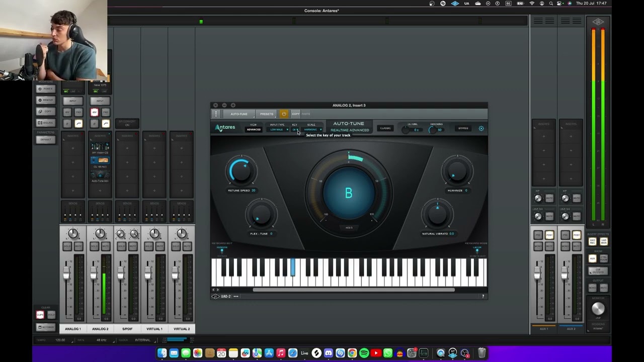Toggle the orange plugin power button
This screenshot has width=644, height=362.
pos(284,114)
